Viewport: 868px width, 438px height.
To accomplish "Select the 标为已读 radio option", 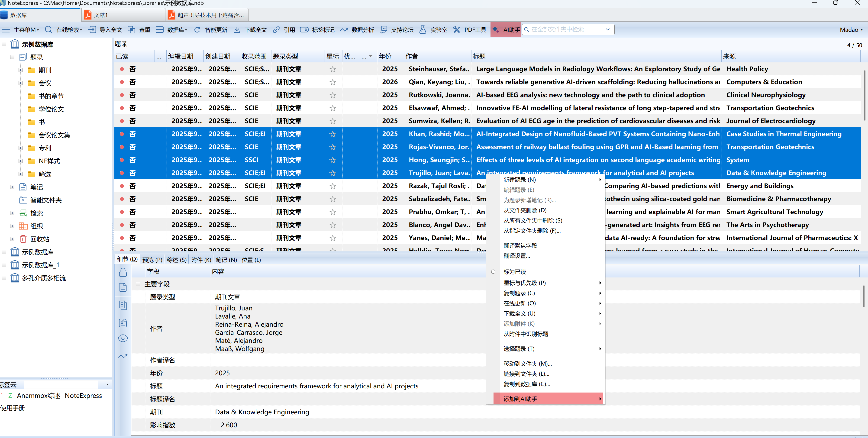I will pyautogui.click(x=493, y=272).
